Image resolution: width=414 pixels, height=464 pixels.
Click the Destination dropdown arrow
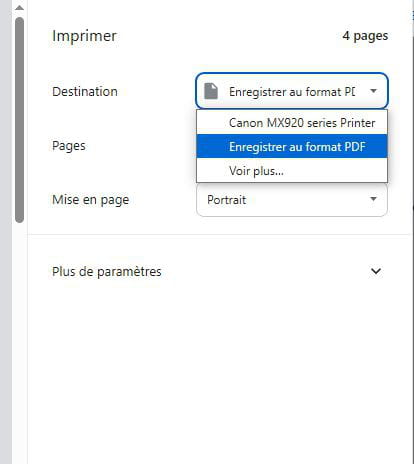tap(374, 91)
